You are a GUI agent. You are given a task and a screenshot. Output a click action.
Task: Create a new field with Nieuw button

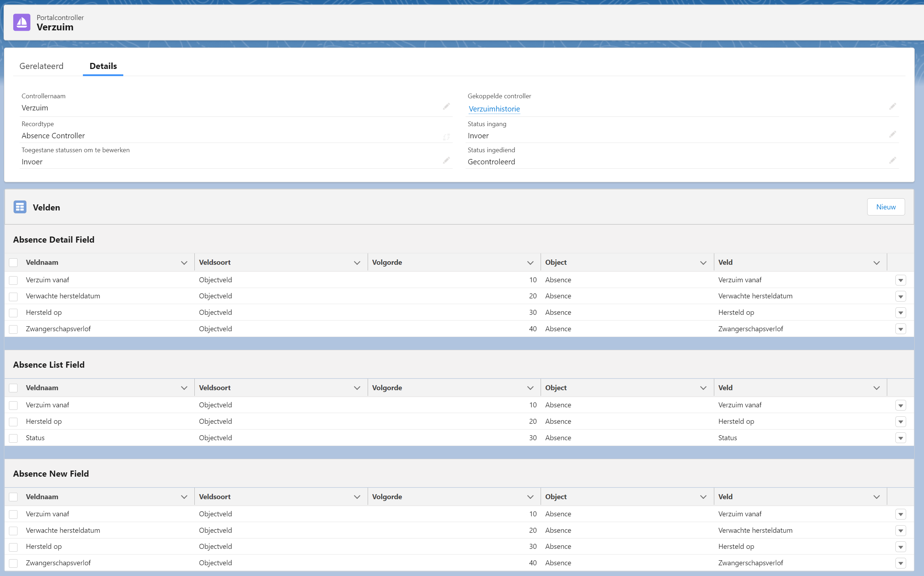click(885, 207)
